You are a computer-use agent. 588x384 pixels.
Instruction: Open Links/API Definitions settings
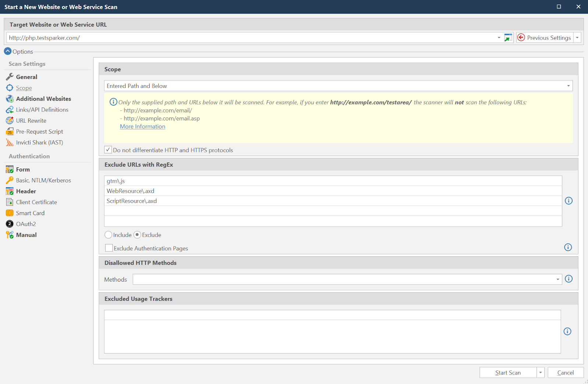pos(42,109)
